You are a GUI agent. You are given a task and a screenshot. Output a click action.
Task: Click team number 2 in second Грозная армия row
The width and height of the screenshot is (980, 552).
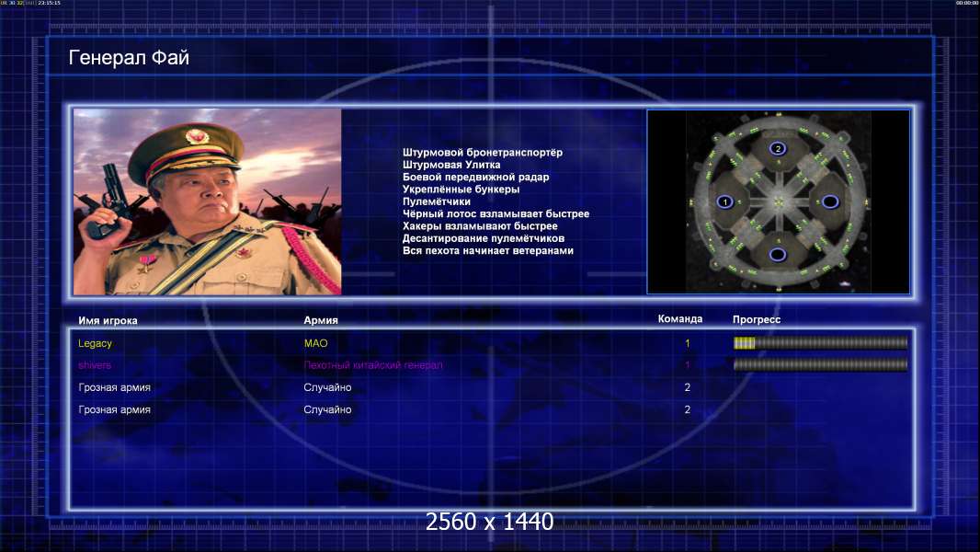click(688, 409)
